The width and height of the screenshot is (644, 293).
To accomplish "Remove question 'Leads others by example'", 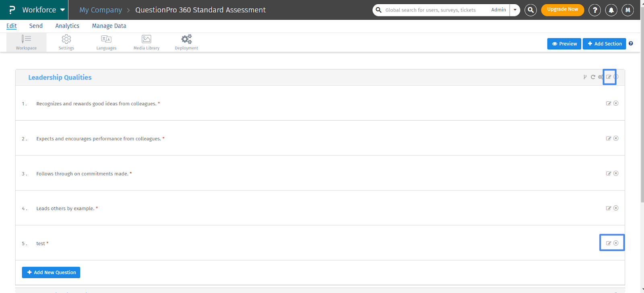I will click(616, 208).
